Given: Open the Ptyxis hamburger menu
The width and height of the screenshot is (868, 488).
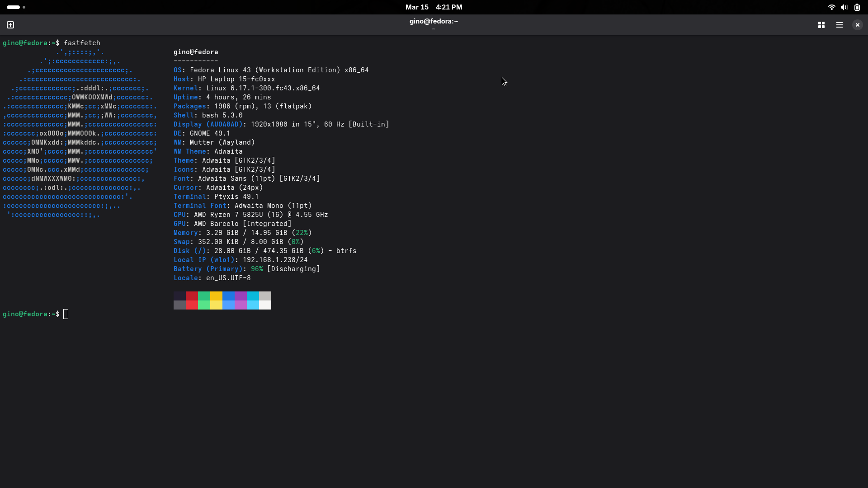Looking at the screenshot, I should pos(840,25).
